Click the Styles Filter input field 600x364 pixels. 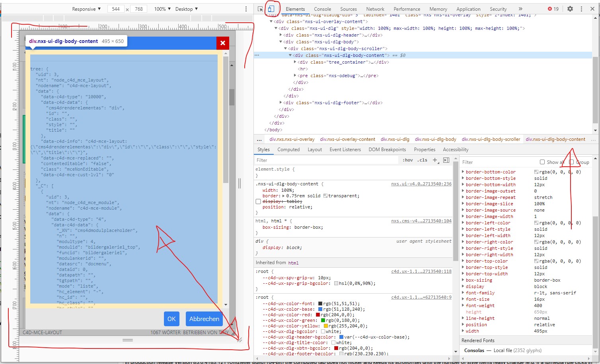click(326, 160)
